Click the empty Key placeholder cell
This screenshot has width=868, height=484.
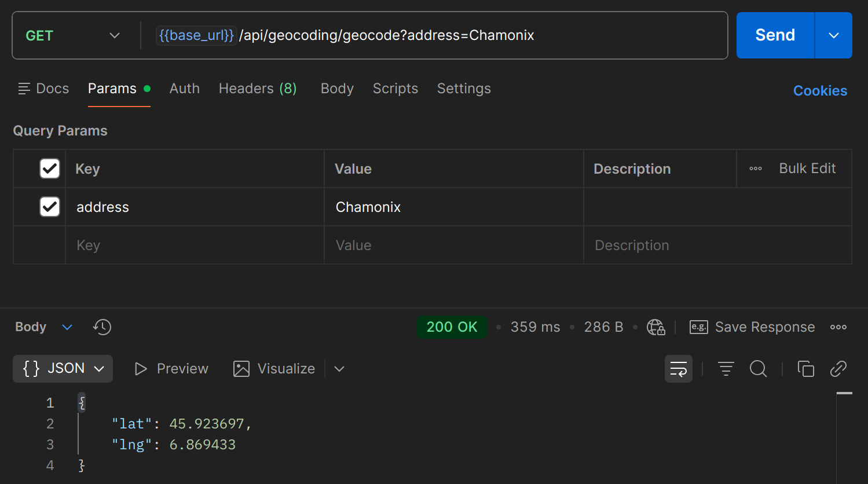click(195, 245)
